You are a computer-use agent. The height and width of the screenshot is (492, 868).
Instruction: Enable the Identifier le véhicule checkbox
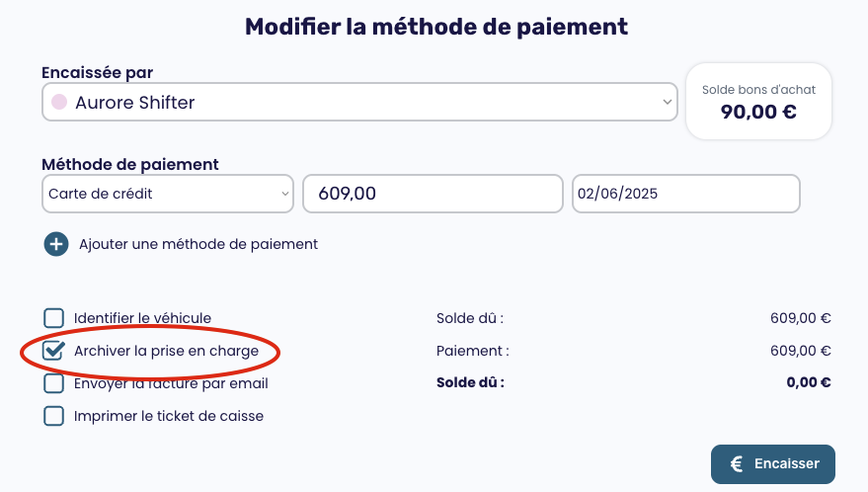53,318
